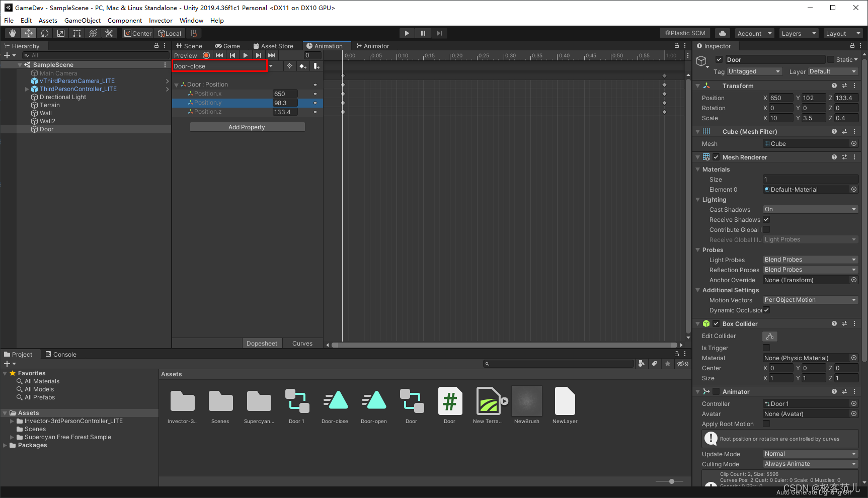The height and width of the screenshot is (498, 868).
Task: Select the Move tool in toolbar
Action: pos(29,33)
